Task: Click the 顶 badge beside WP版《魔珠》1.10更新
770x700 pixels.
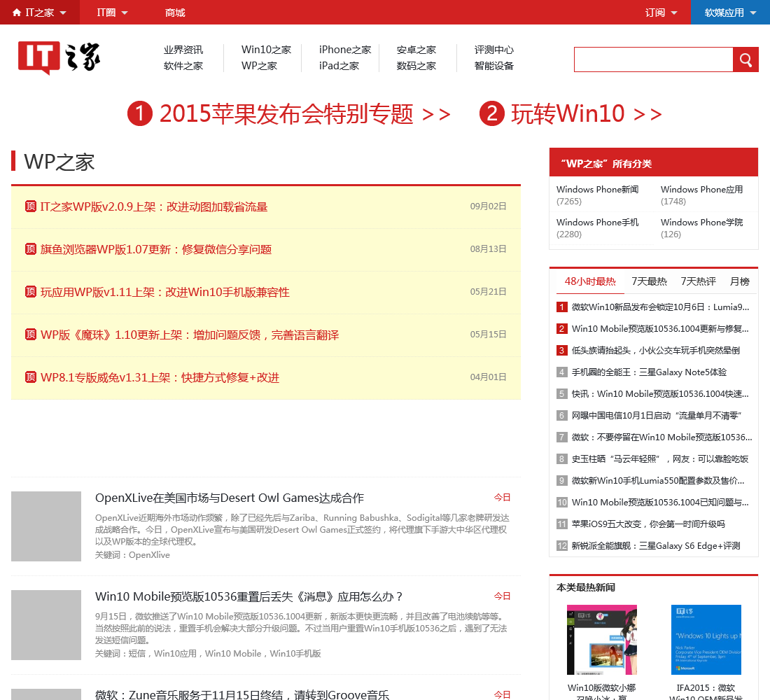Action: tap(30, 335)
